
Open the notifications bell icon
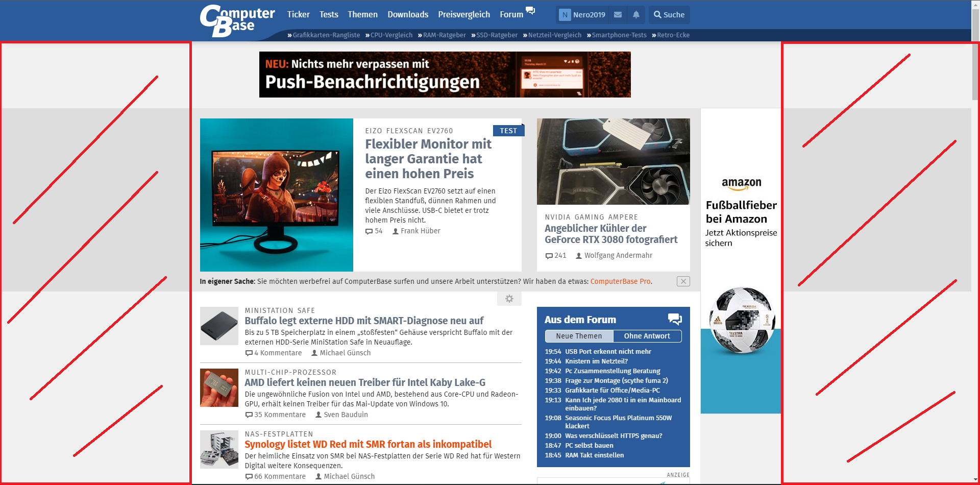(x=636, y=15)
